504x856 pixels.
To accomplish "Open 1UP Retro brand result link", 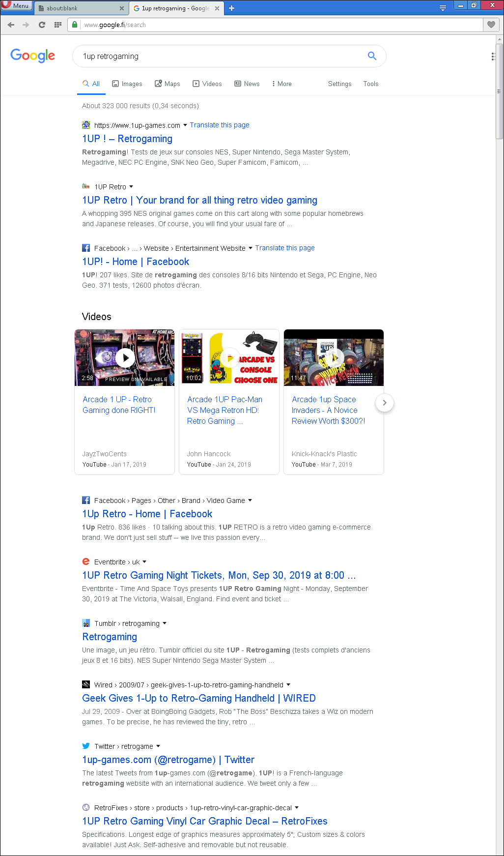I will tap(199, 200).
